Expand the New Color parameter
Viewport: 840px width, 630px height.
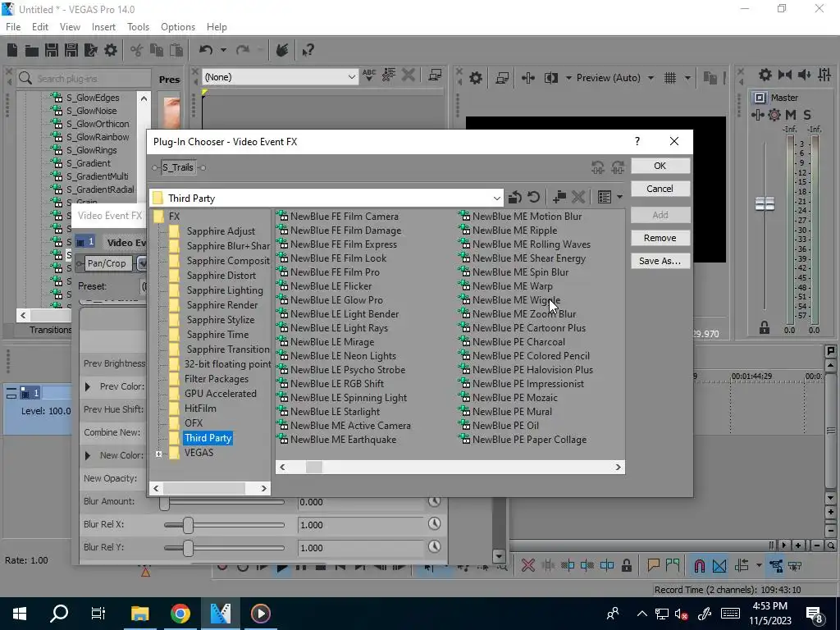point(88,455)
